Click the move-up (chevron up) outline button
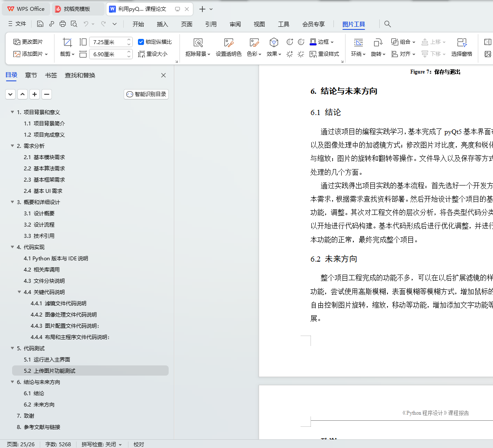 tap(22, 94)
